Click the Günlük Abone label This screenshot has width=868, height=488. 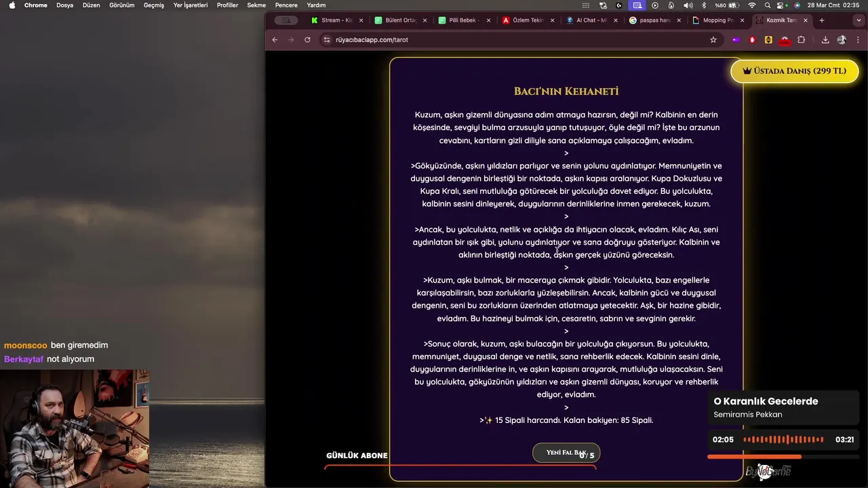[x=357, y=455]
